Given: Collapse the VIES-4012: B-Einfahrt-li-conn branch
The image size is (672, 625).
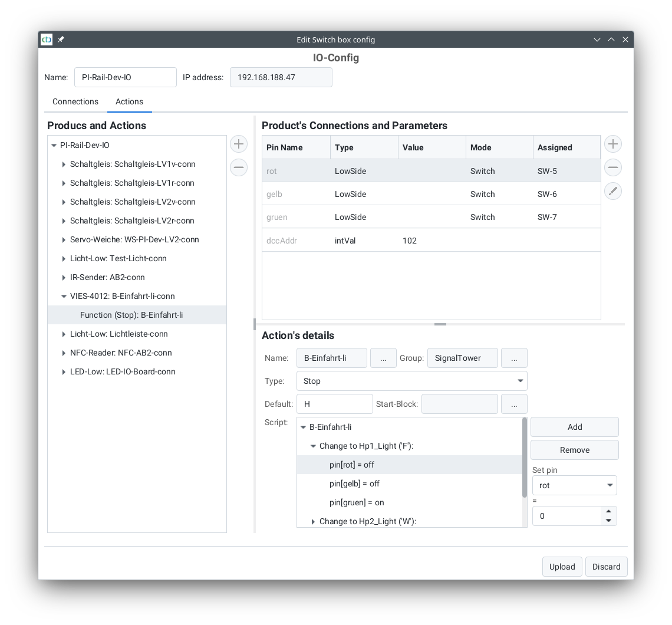Looking at the screenshot, I should pyautogui.click(x=64, y=296).
